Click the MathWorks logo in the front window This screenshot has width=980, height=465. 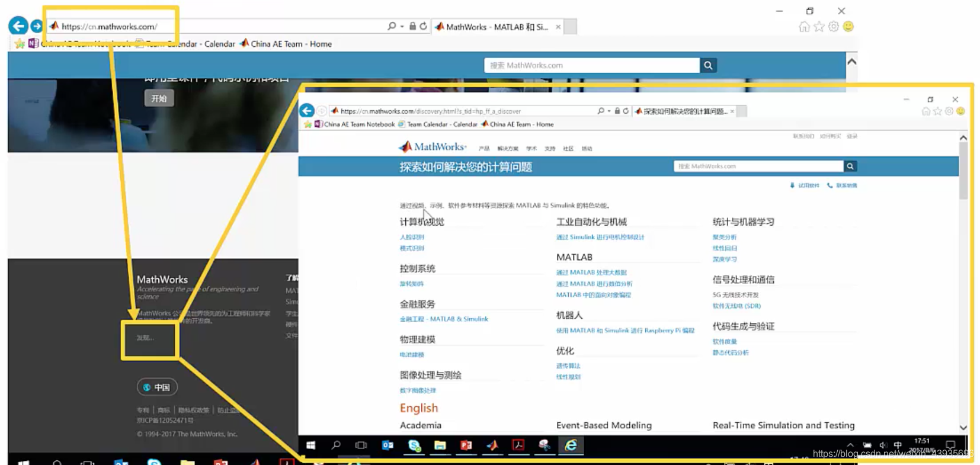tap(433, 146)
